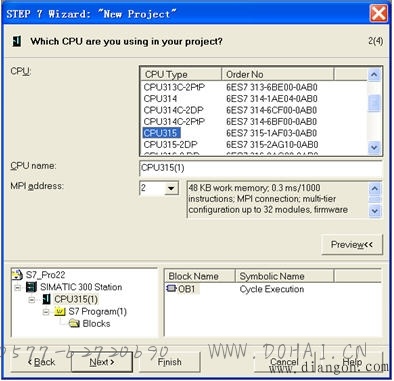The image size is (394, 381).
Task: Click the Finish button
Action: click(170, 362)
